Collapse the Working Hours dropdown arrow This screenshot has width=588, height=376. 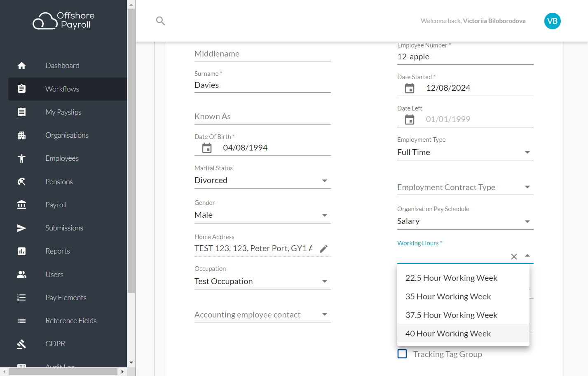(x=527, y=256)
